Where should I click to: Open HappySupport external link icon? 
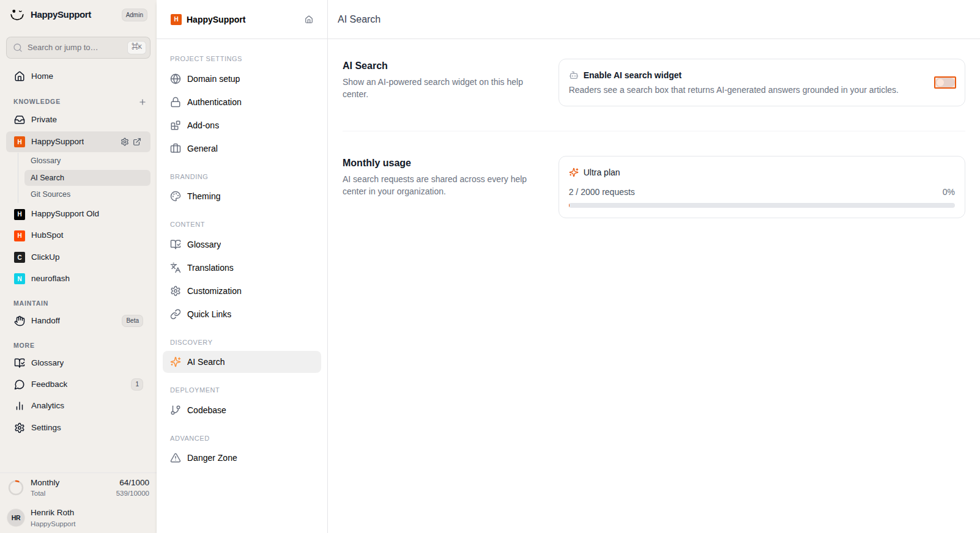[x=137, y=142]
